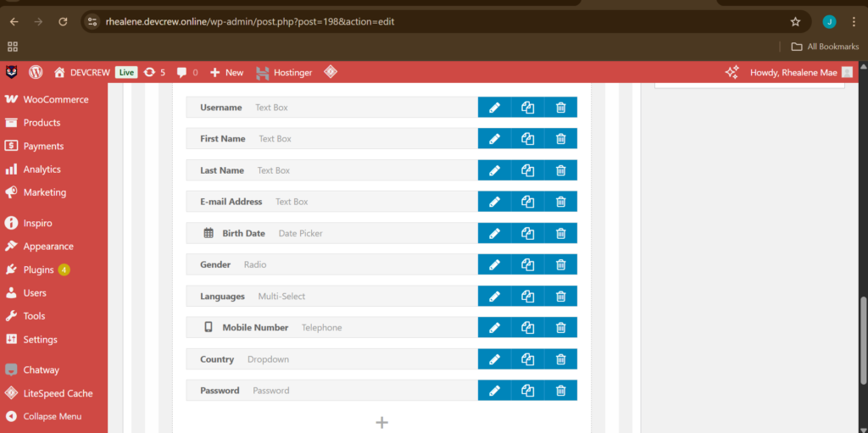868x433 pixels.
Task: Add a new field with plus icon
Action: 381,422
